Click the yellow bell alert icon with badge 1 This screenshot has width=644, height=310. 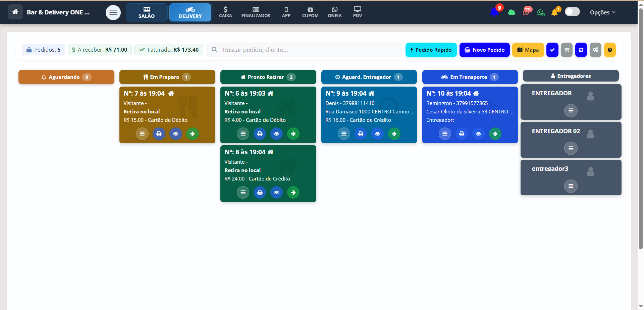tap(555, 12)
